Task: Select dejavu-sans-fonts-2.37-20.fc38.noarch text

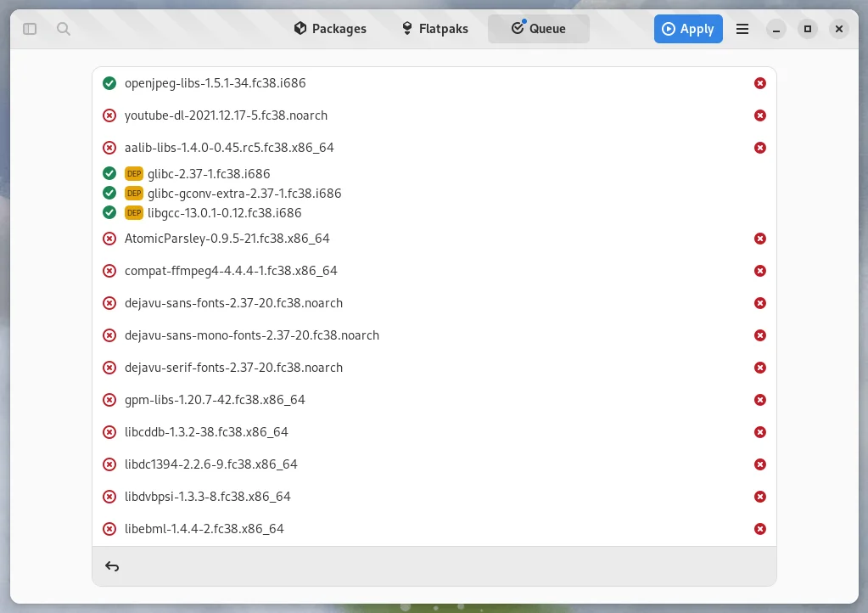Action: (233, 303)
